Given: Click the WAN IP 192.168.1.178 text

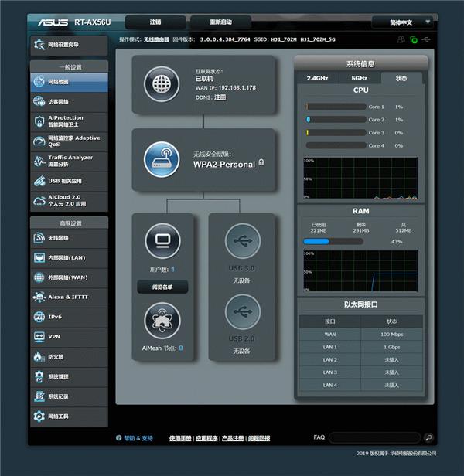Looking at the screenshot, I should [226, 88].
